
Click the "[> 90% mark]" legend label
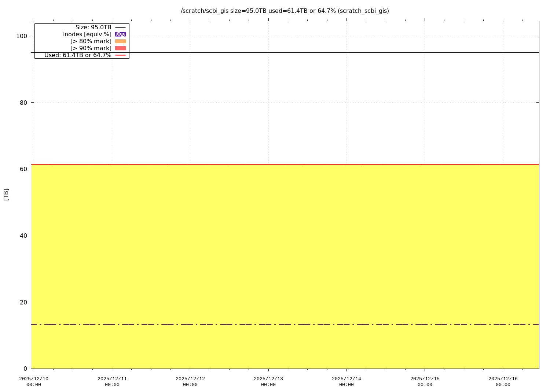point(91,48)
